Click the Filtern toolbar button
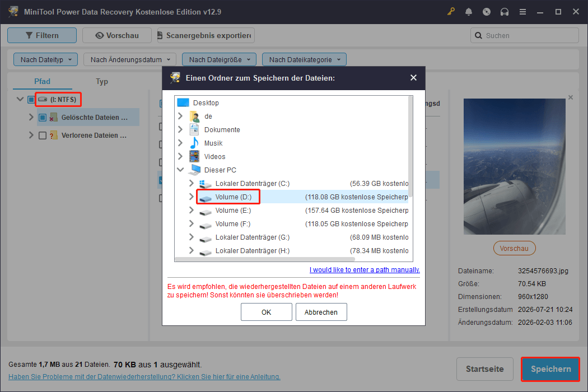 (42, 35)
